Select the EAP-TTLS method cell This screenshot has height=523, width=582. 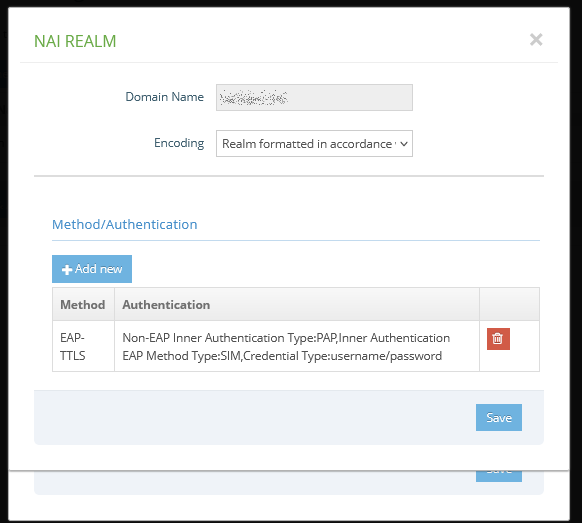[83, 346]
